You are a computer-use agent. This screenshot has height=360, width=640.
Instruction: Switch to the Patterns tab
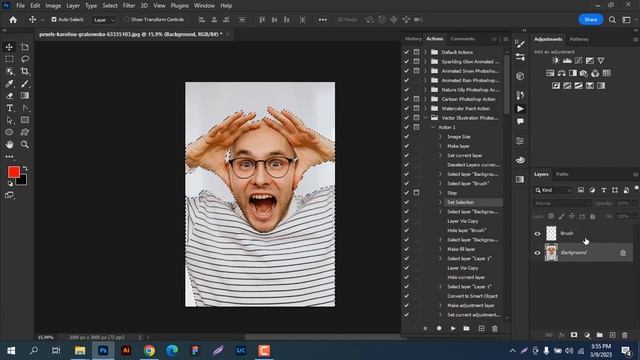pyautogui.click(x=579, y=39)
